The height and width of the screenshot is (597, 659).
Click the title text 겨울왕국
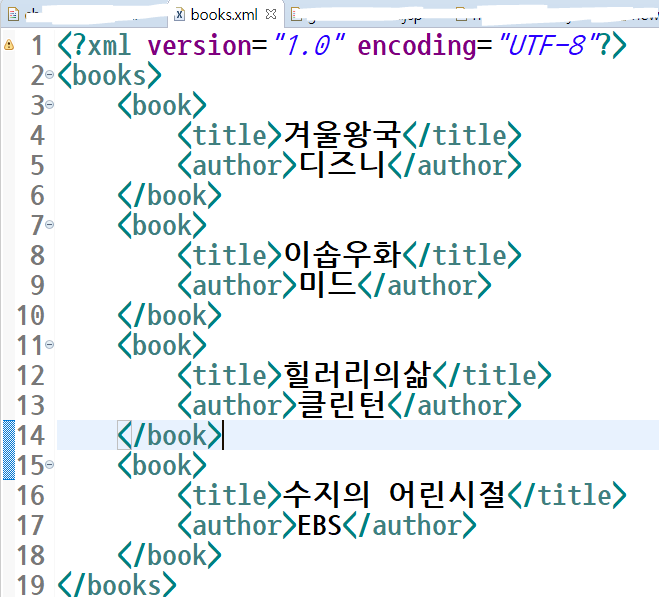[x=342, y=135]
